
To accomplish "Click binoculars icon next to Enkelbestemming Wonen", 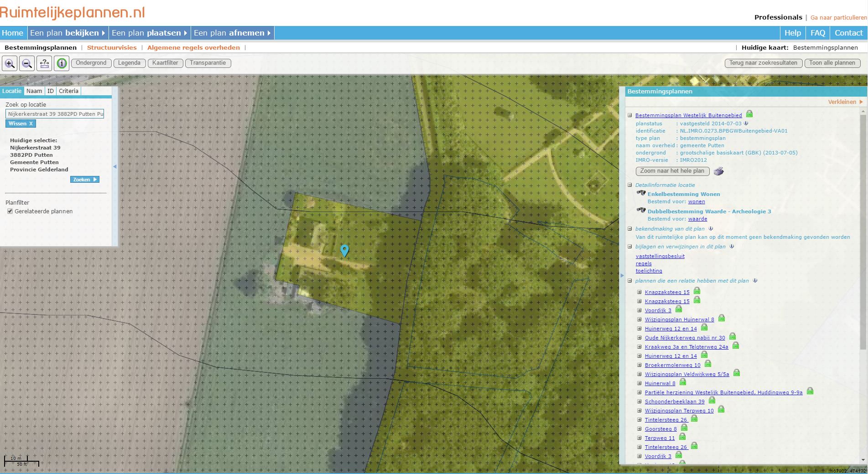I will click(x=641, y=193).
